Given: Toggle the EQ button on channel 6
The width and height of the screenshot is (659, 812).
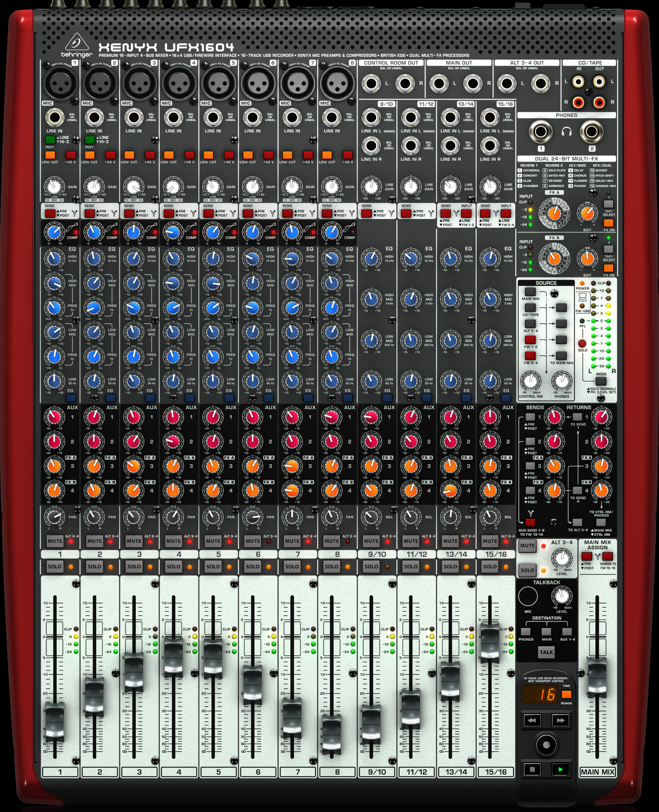Looking at the screenshot, I should pos(269,398).
